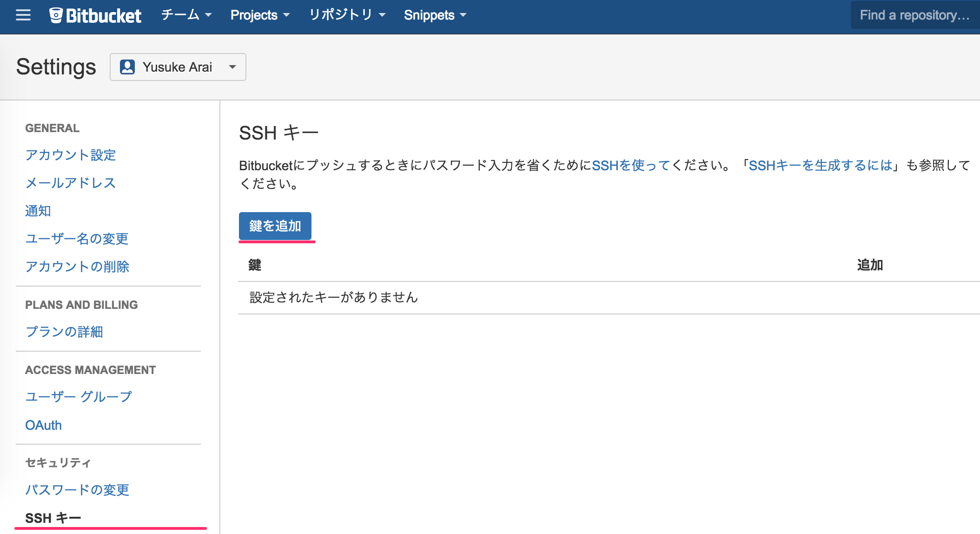Open the Projects dropdown menu

pyautogui.click(x=260, y=15)
